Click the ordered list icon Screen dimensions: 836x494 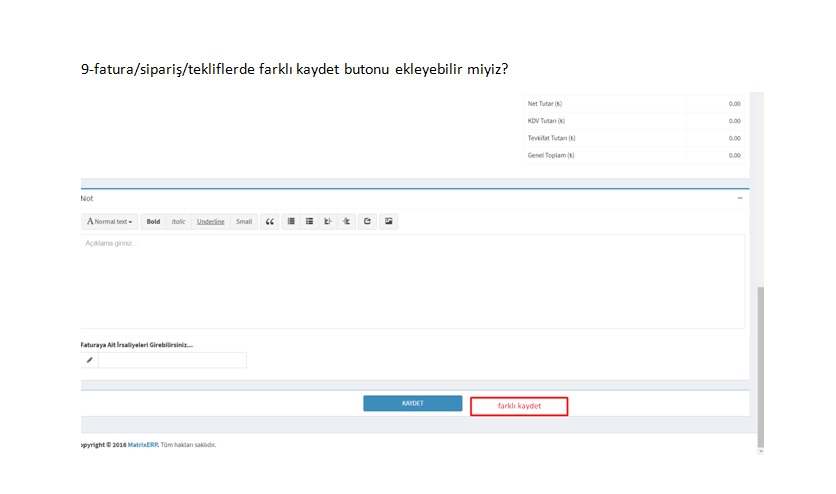point(310,221)
